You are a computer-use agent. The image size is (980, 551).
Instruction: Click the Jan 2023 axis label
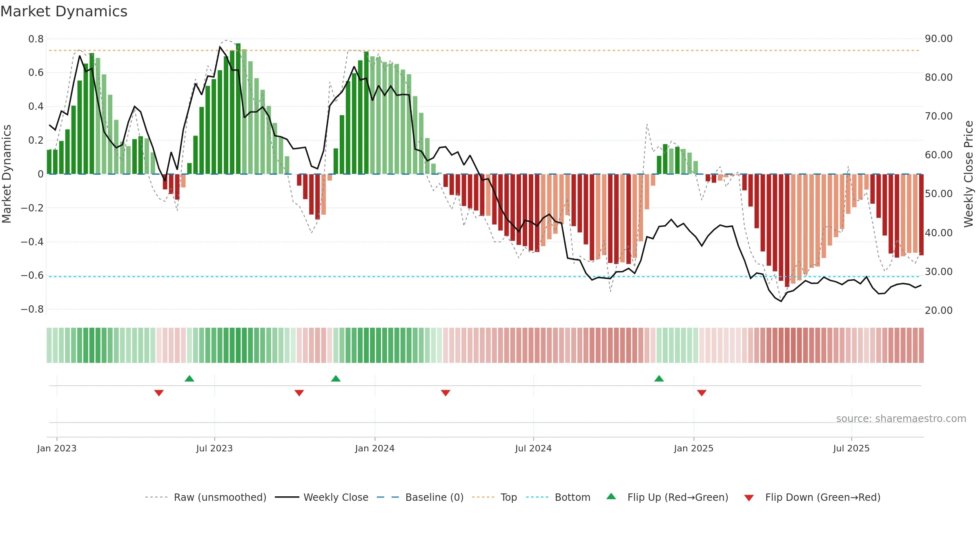57,448
